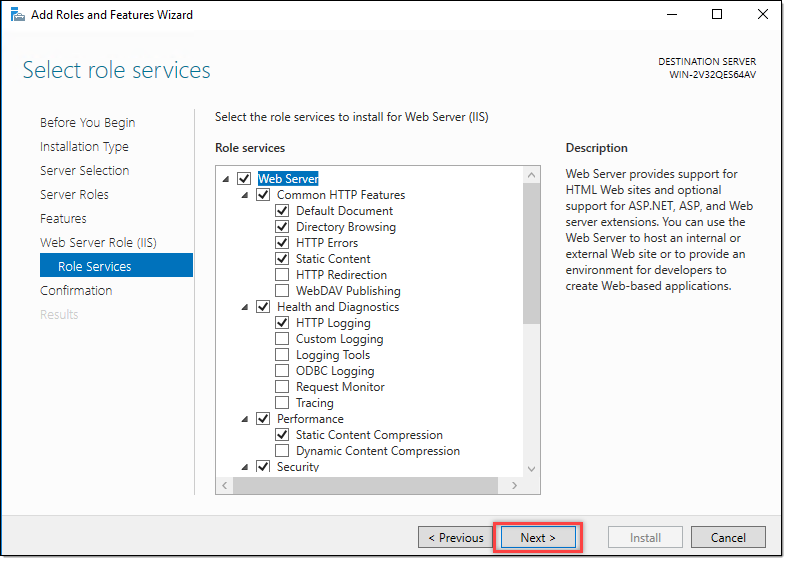The image size is (787, 561).
Task: Enable WebDAV Publishing role service
Action: [282, 291]
